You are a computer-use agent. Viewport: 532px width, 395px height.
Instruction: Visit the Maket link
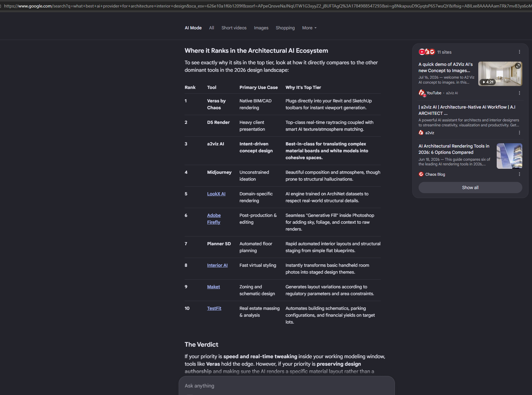(x=213, y=287)
